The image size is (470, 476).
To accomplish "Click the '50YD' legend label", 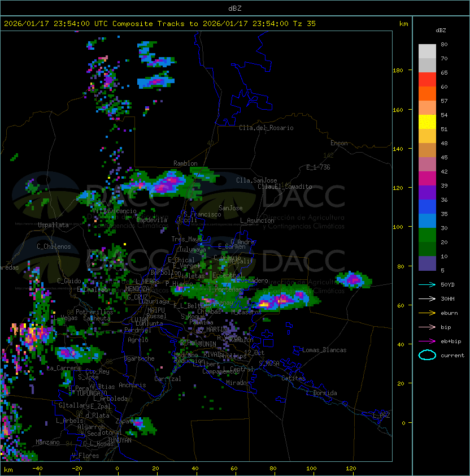I will tap(447, 284).
